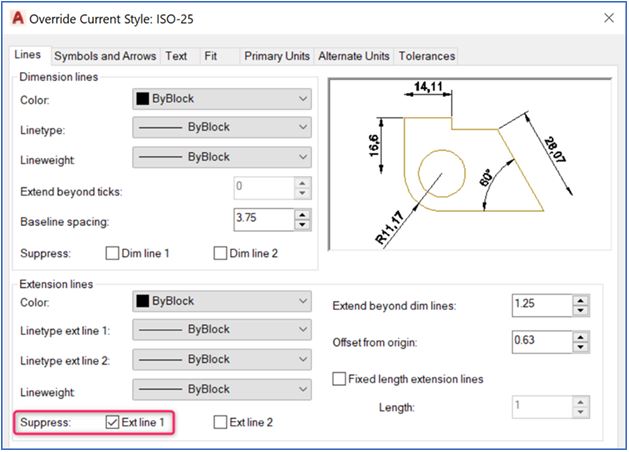Decrease Baseline spacing with down arrow
The image size is (629, 452).
point(302,225)
